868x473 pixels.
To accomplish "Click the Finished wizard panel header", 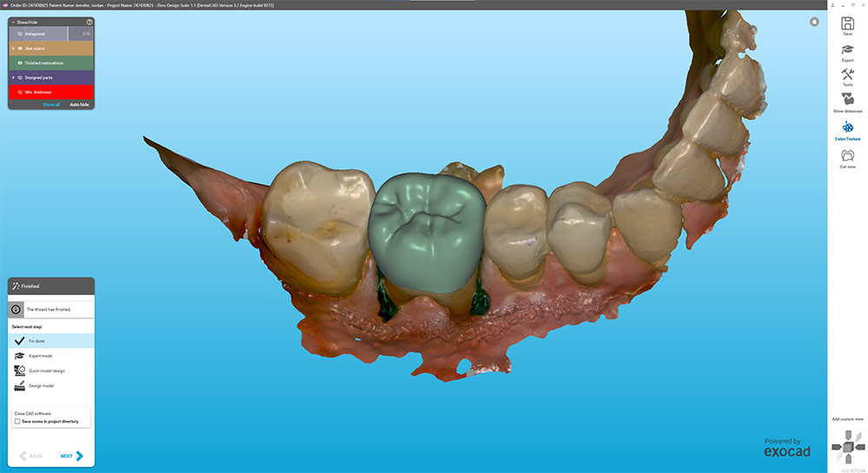I will [x=51, y=286].
